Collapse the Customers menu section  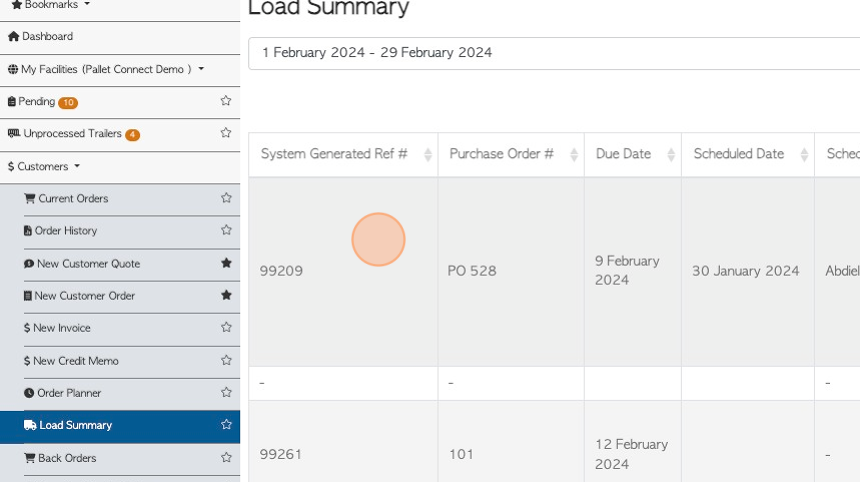(x=44, y=166)
